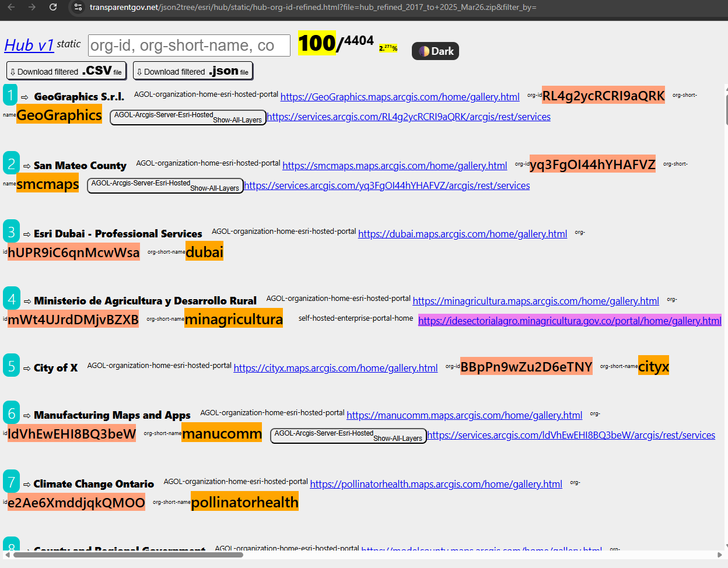Image resolution: width=728 pixels, height=568 pixels.
Task: Open the yq3FgOI44hYHAFVZ rest services link
Action: [x=387, y=185]
